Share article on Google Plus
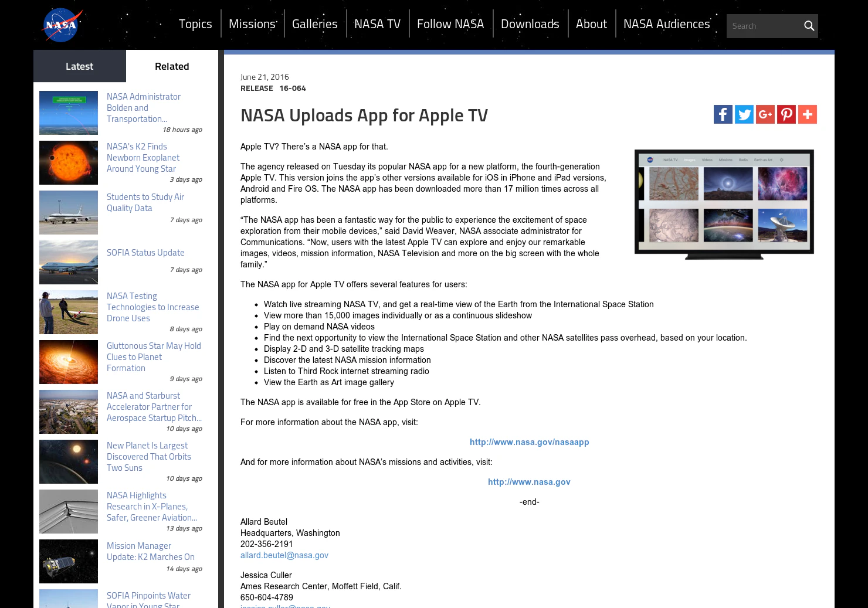This screenshot has width=868, height=608. tap(765, 114)
